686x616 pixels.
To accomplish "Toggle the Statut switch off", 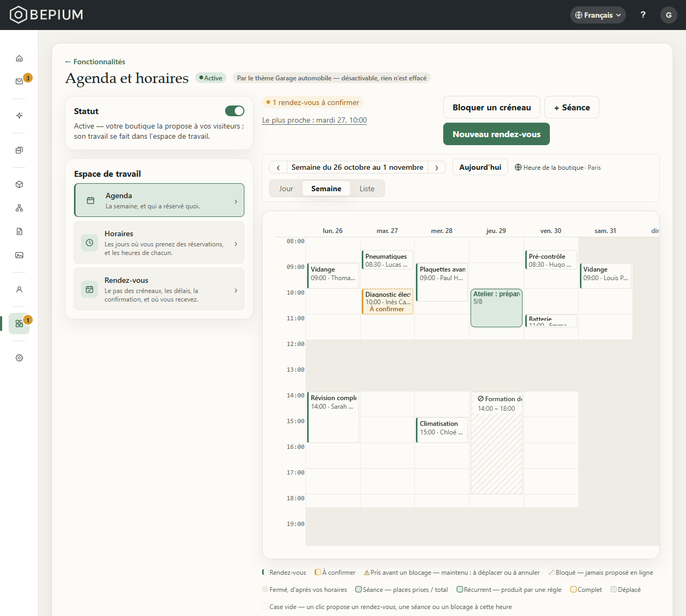I will click(x=235, y=111).
